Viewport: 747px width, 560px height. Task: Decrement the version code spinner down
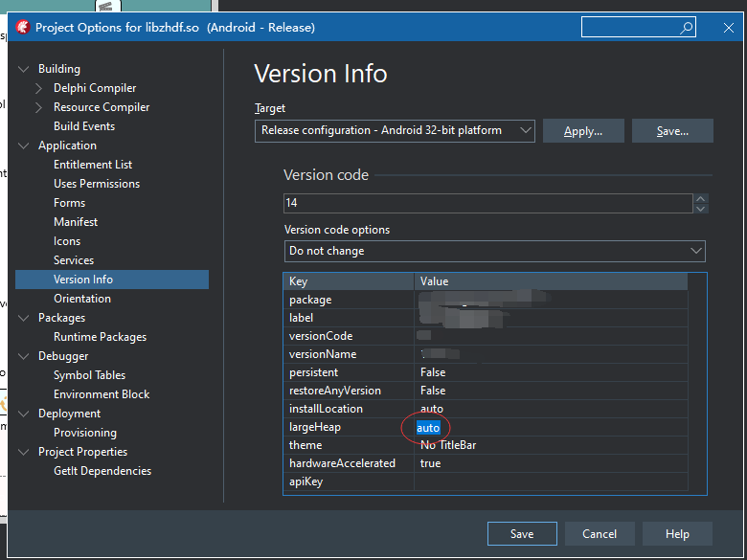point(700,208)
